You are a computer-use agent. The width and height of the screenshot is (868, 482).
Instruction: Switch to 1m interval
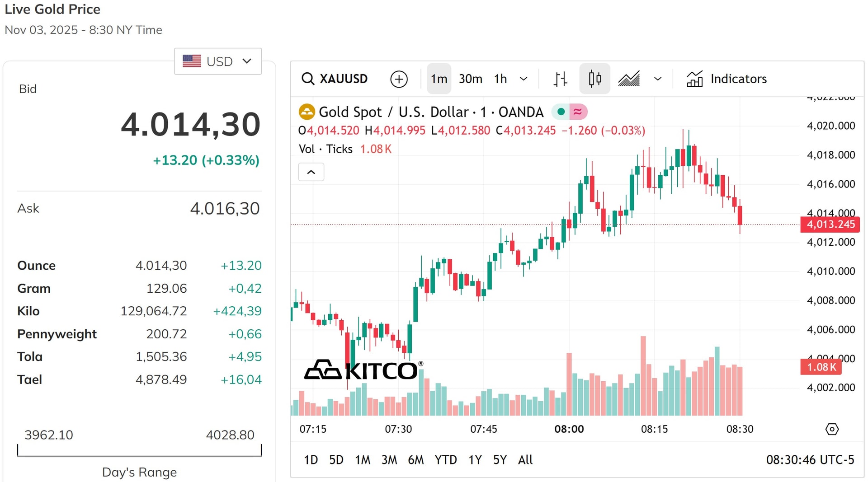click(x=439, y=79)
